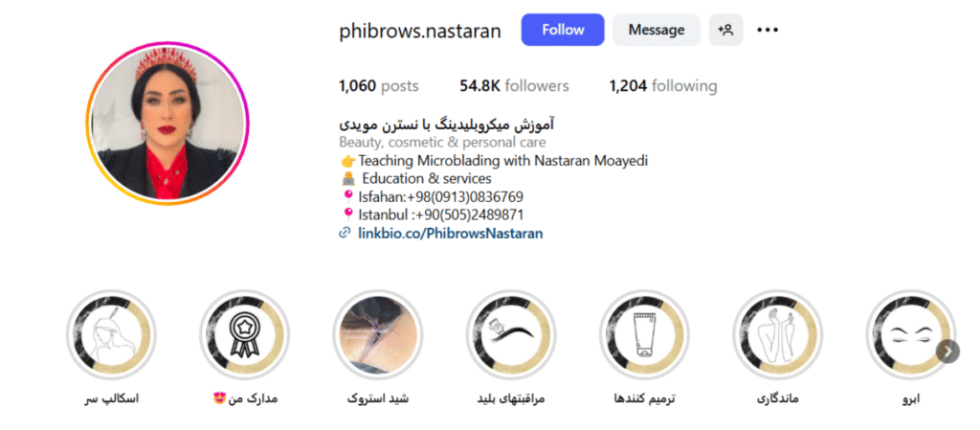Image resolution: width=980 pixels, height=430 pixels.
Task: Message phibrows.nastaran
Action: point(657,30)
